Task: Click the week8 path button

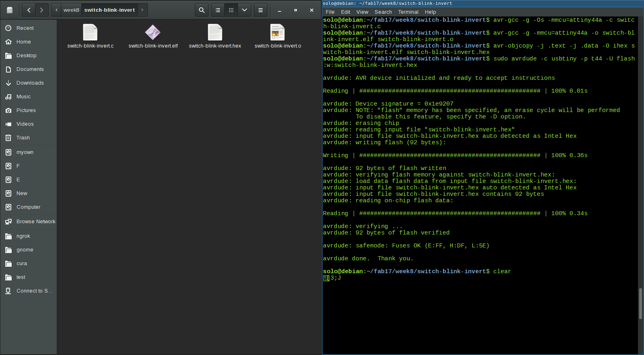Action: (x=71, y=10)
